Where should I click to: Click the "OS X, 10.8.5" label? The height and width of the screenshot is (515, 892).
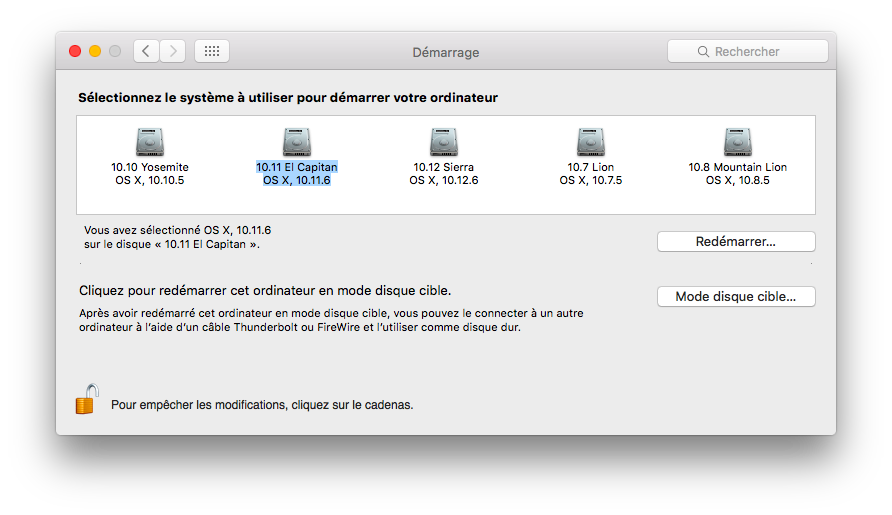click(x=737, y=180)
